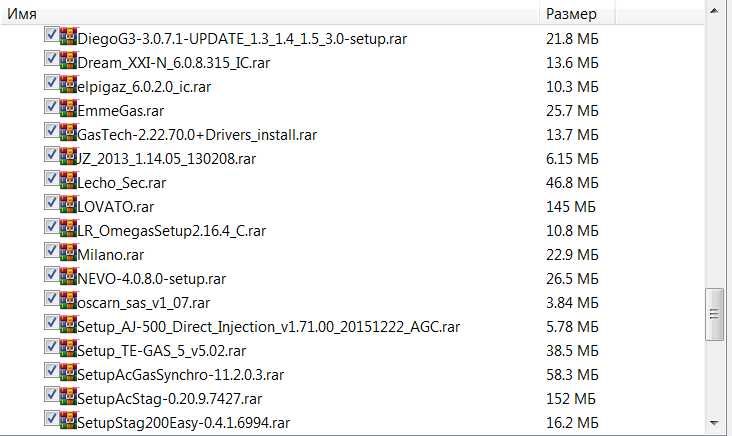The height and width of the screenshot is (436, 732).
Task: Uncheck the Dream_XXI-N_6.0.8.315_IC.rar checkbox
Action: tap(51, 60)
